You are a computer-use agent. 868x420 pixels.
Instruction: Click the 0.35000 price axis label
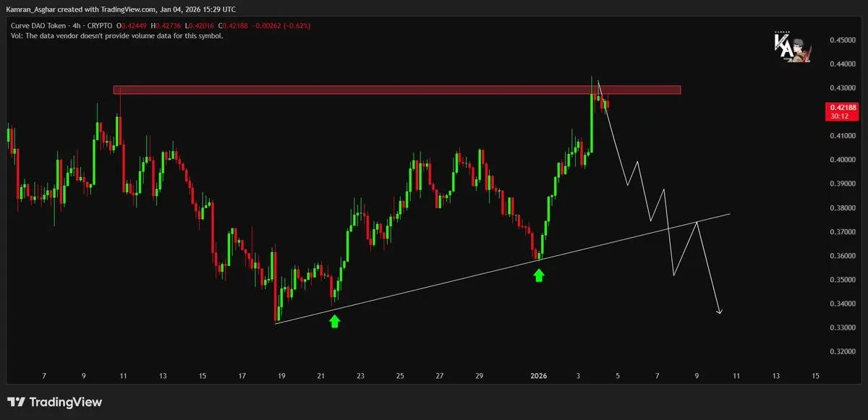coord(843,280)
